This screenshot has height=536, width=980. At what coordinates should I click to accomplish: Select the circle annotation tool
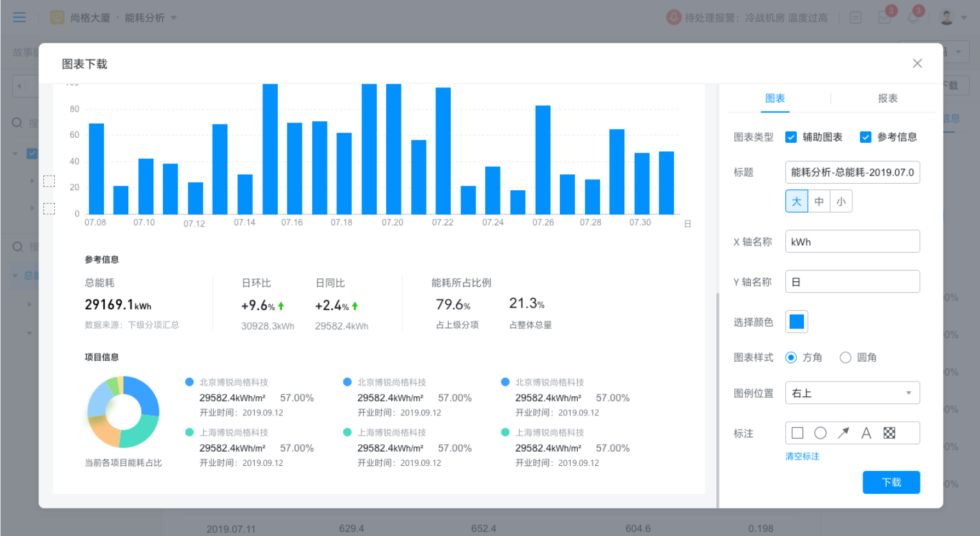(820, 433)
